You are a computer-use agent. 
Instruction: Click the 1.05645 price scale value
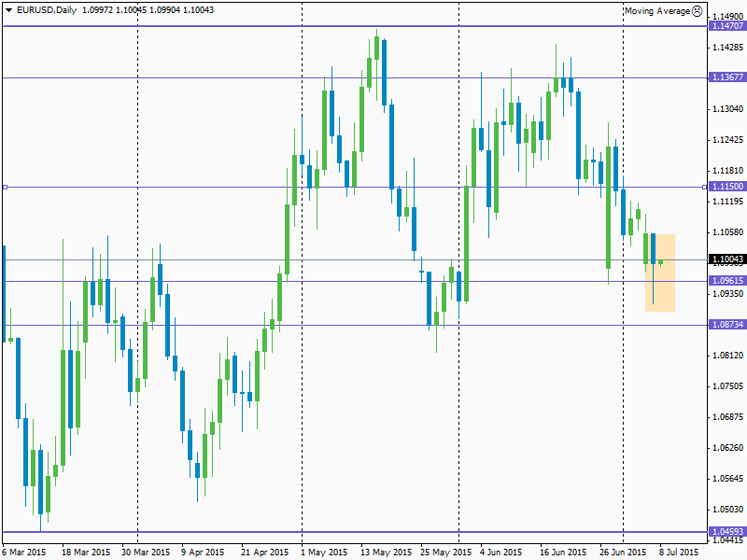[x=728, y=479]
